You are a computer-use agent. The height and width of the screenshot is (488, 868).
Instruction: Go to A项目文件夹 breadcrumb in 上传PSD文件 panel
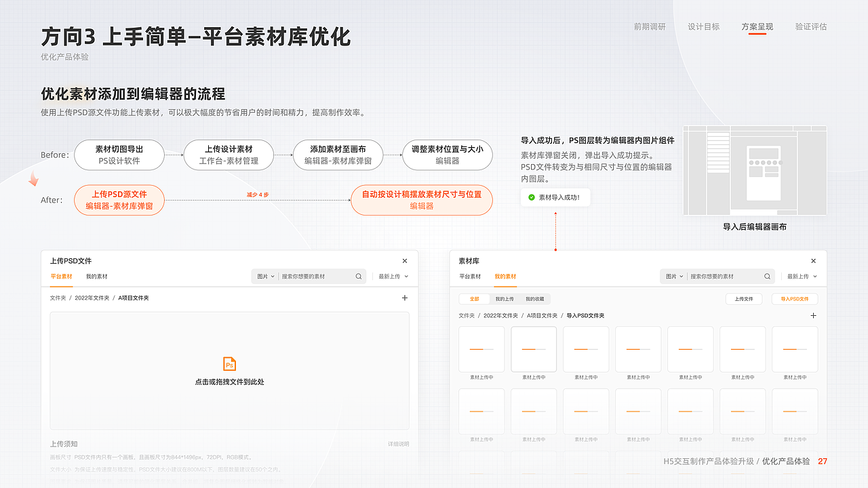(134, 298)
